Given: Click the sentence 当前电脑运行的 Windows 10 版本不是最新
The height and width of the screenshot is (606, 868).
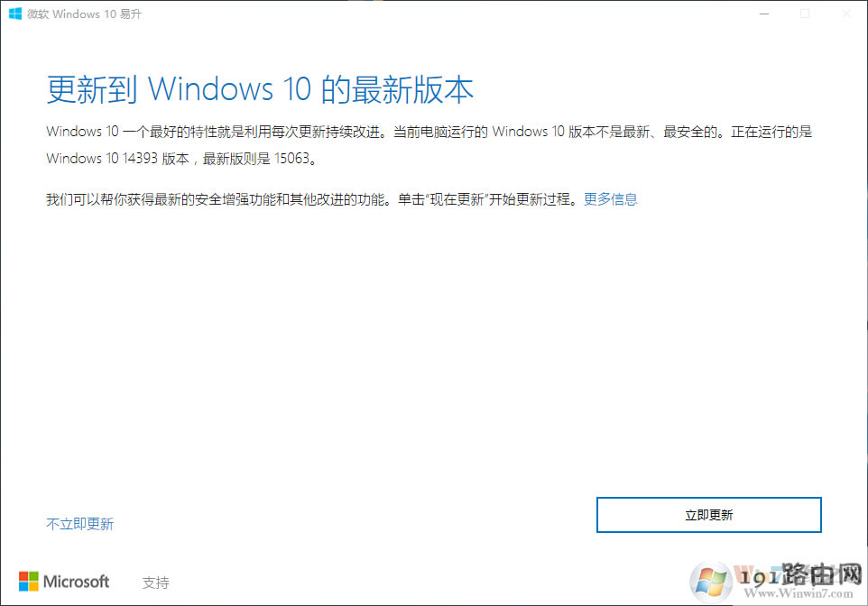Looking at the screenshot, I should point(521,132).
